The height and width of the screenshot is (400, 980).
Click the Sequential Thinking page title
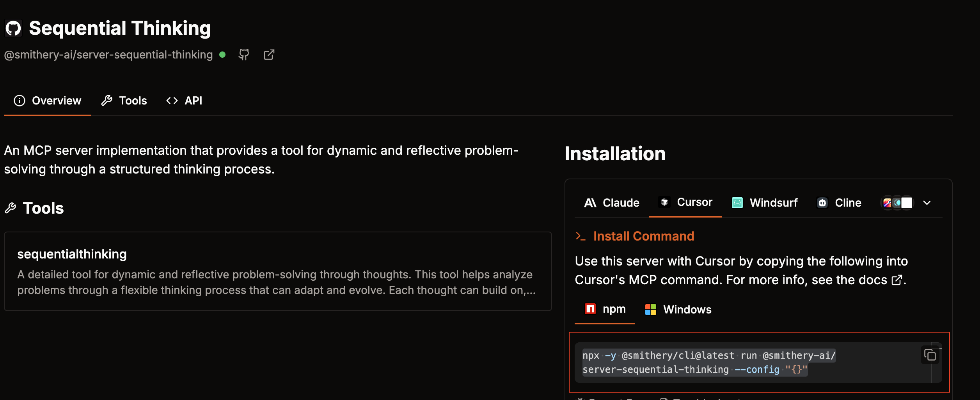[120, 28]
